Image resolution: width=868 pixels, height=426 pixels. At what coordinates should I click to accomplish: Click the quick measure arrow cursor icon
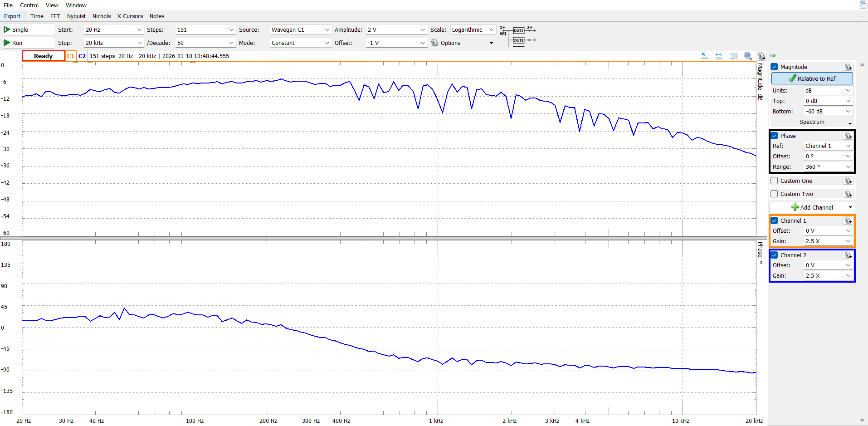(x=704, y=56)
